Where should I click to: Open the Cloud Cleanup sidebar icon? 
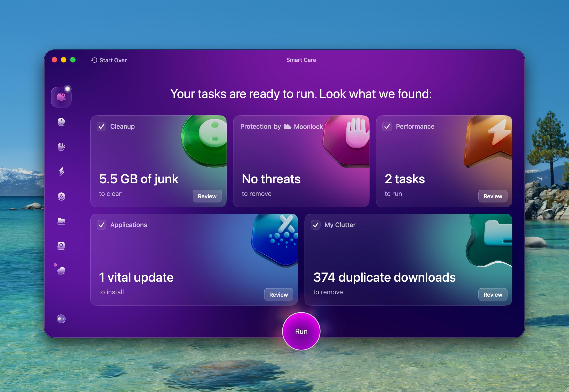(x=61, y=270)
